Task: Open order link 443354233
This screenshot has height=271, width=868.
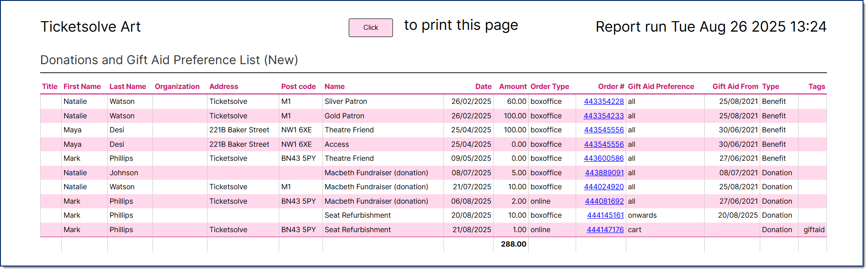Action: 604,116
